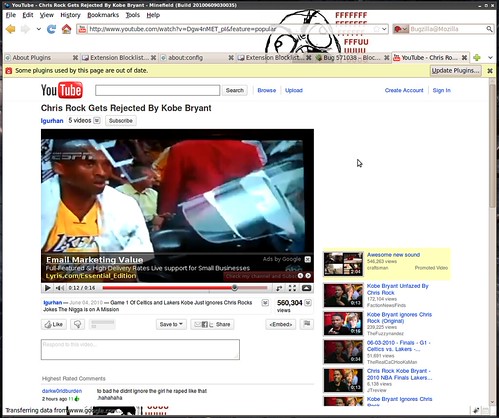Toggle fullscreen video mode
The height and width of the screenshot is (418, 499).
tap(292, 288)
